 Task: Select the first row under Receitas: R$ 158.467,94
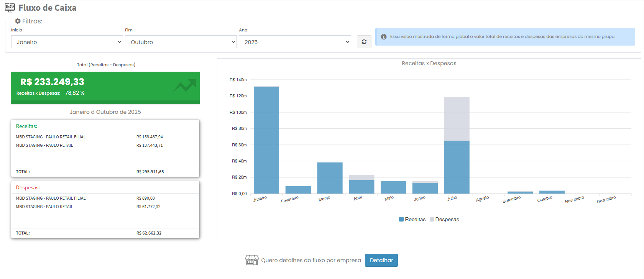coord(105,137)
